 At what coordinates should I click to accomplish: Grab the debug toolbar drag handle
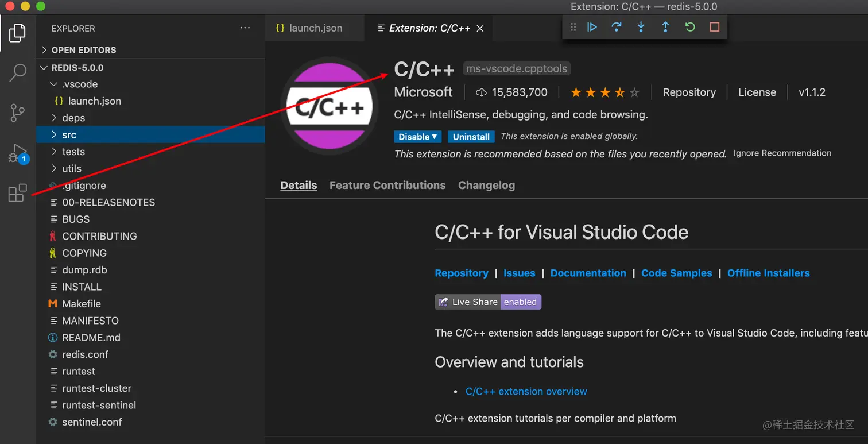pos(573,27)
